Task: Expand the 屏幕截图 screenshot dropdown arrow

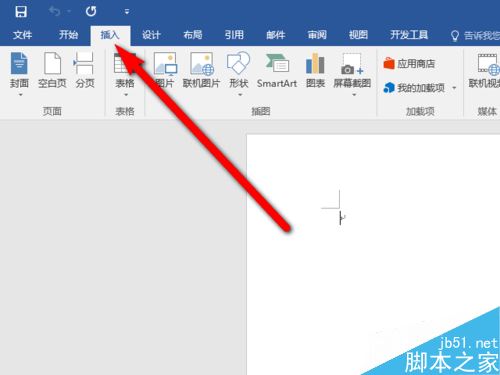Action: click(x=354, y=95)
